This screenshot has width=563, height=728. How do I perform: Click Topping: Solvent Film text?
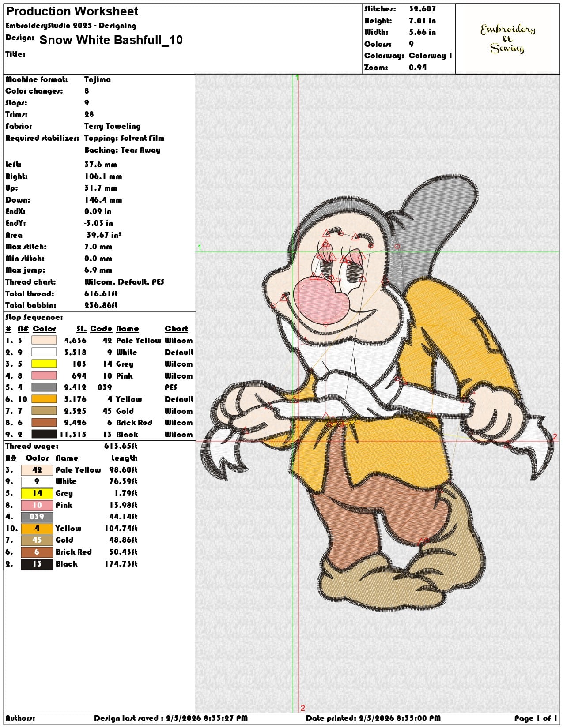pos(125,138)
